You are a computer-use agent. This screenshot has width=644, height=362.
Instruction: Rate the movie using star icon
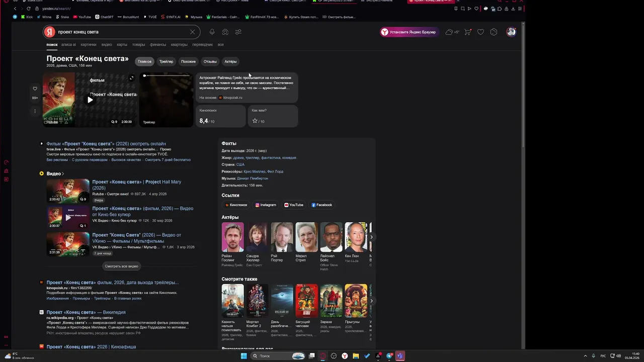255,121
